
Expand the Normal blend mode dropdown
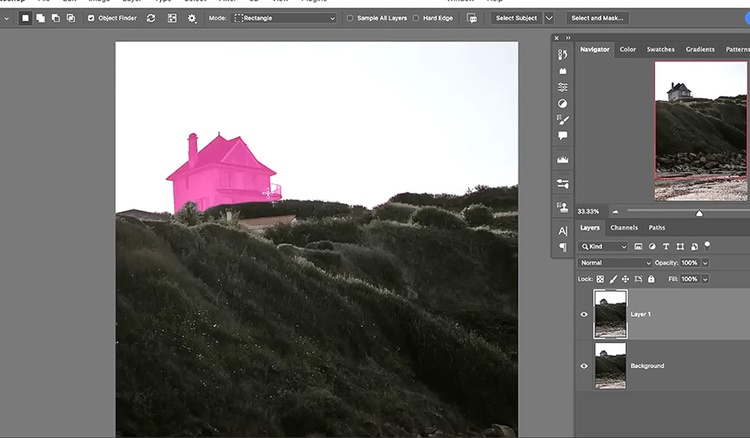tap(615, 262)
